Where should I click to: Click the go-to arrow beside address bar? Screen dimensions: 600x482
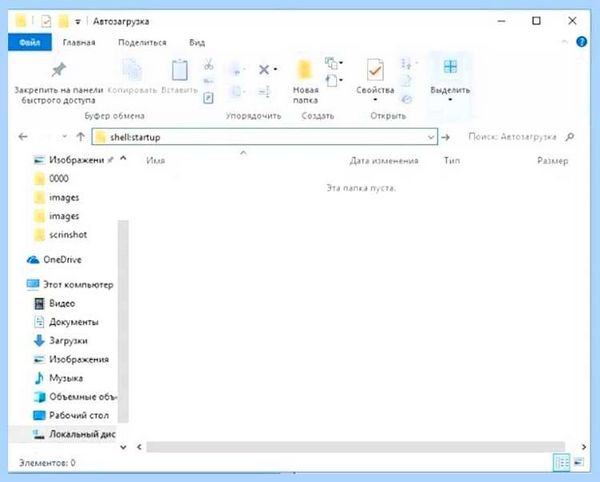(445, 137)
